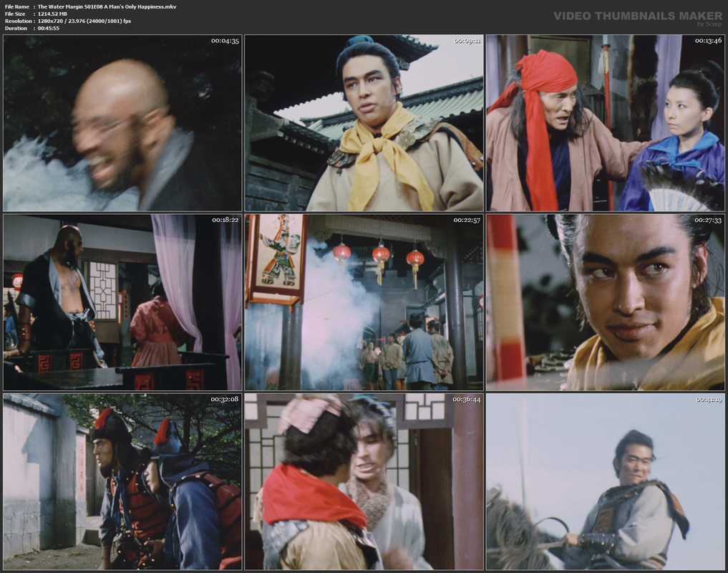Click the 00:32:08 timestamp overlay

tap(225, 399)
